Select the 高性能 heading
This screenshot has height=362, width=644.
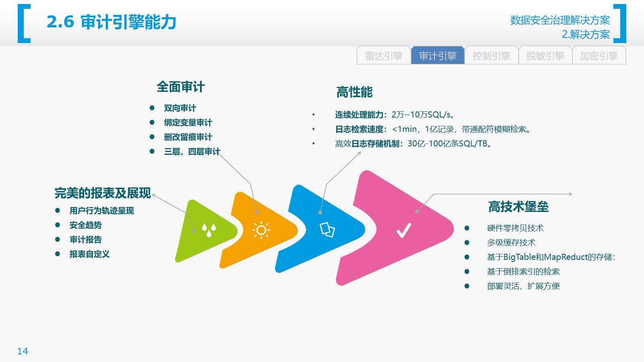[354, 92]
